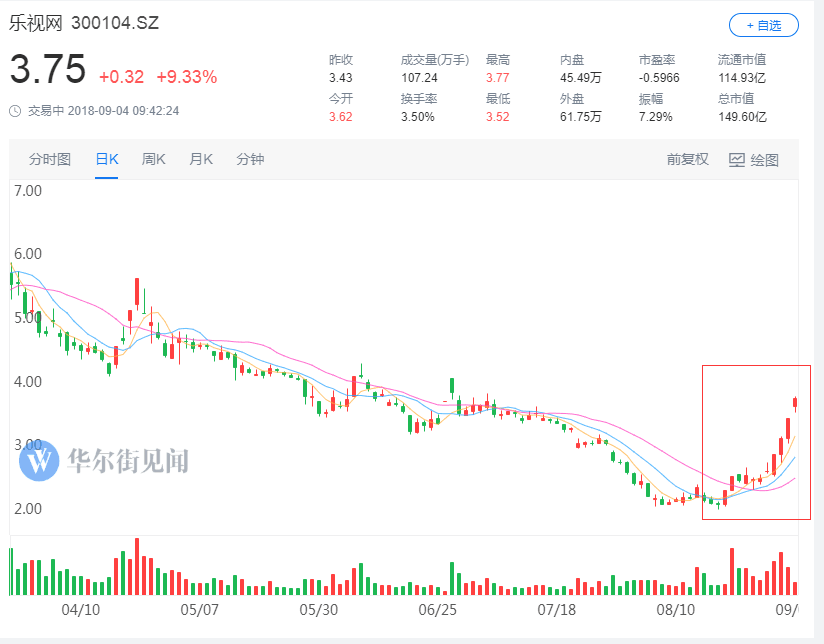Click the 流通市值 value 114.93亿

coord(742,78)
